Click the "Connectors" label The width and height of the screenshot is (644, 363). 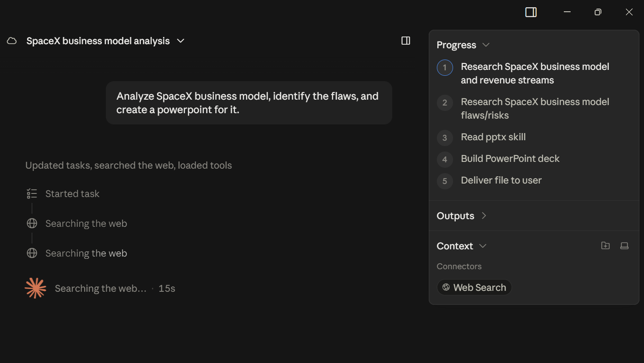(x=459, y=267)
